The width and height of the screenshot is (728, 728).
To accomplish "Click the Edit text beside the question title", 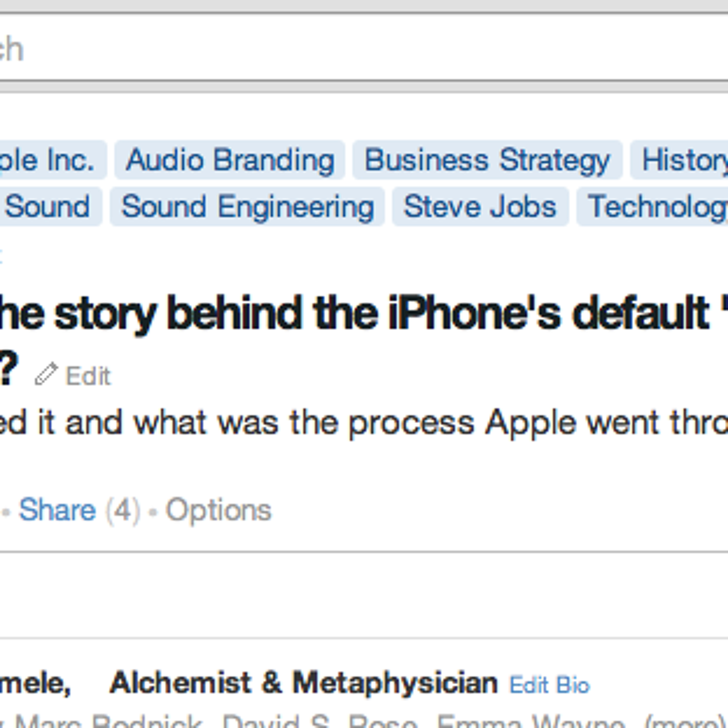I will (x=88, y=376).
